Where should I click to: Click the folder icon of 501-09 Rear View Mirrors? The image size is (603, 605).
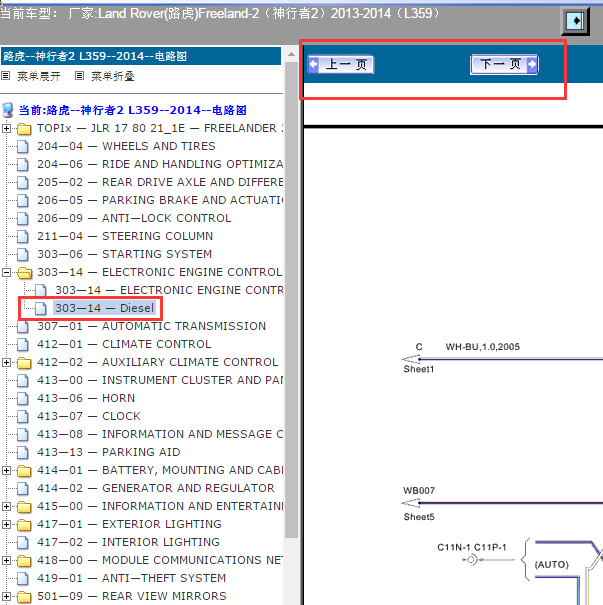24,597
